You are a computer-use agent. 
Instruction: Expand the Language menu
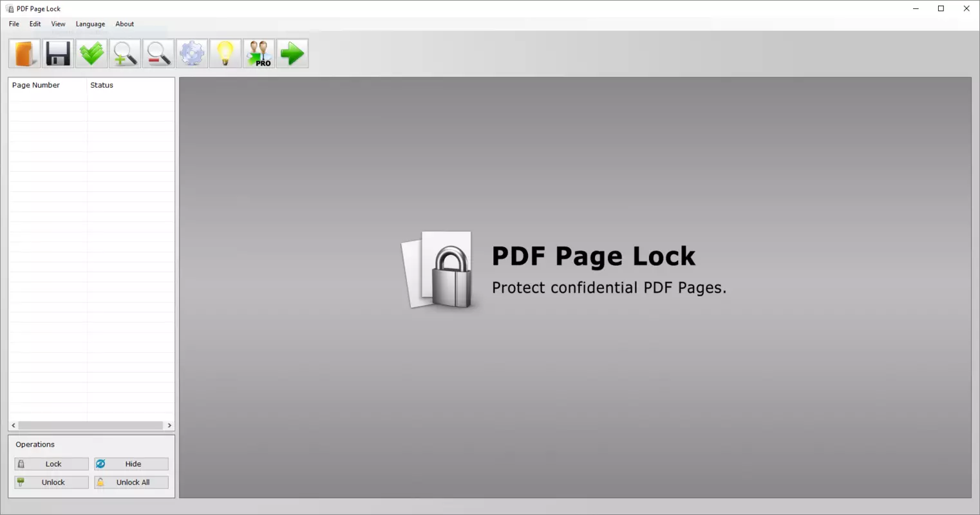tap(90, 24)
